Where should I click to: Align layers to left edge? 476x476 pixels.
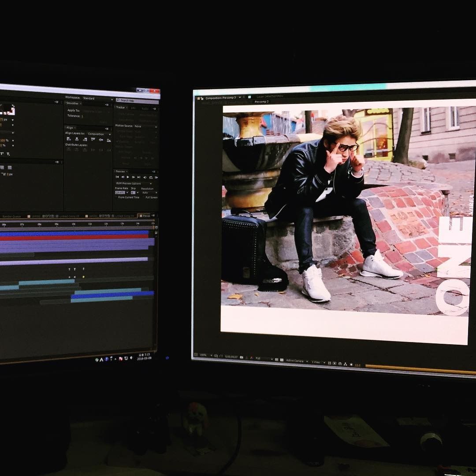[x=69, y=139]
